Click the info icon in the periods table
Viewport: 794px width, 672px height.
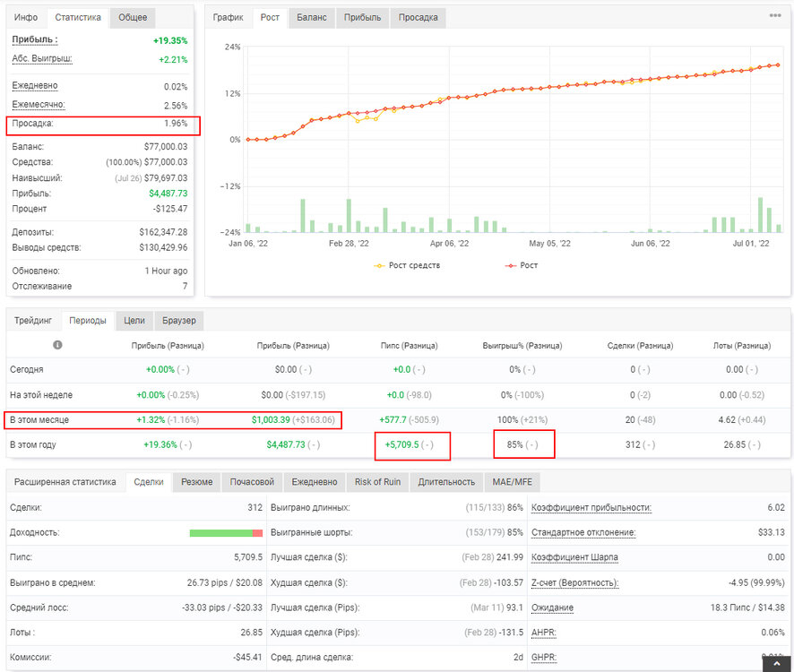[57, 345]
